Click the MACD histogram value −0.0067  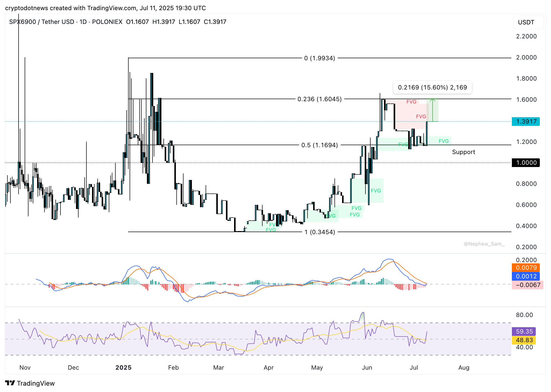click(x=528, y=285)
